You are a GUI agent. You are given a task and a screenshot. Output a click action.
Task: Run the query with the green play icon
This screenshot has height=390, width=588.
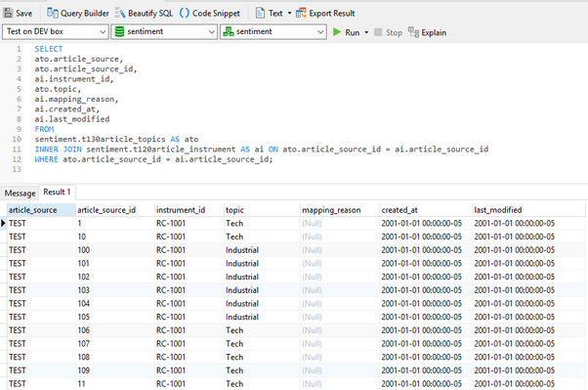(337, 32)
